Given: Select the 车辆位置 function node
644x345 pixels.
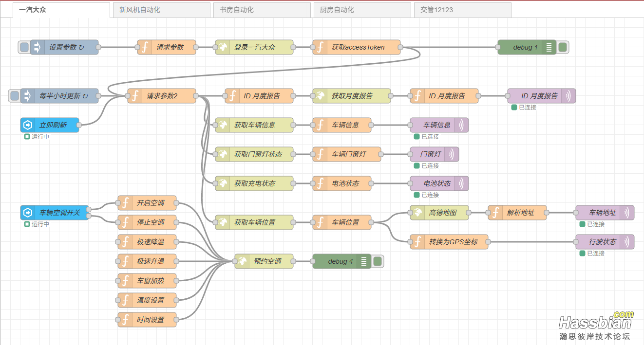Looking at the screenshot, I should click(x=342, y=222).
